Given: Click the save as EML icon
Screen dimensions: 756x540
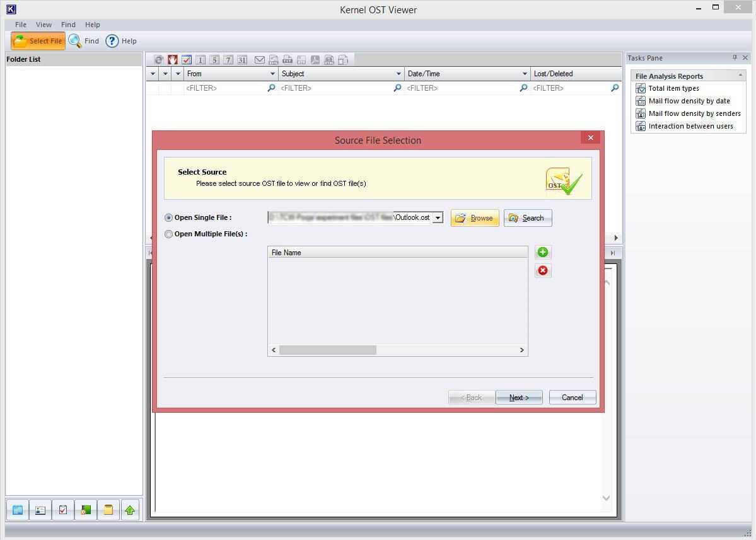Looking at the screenshot, I should click(274, 60).
